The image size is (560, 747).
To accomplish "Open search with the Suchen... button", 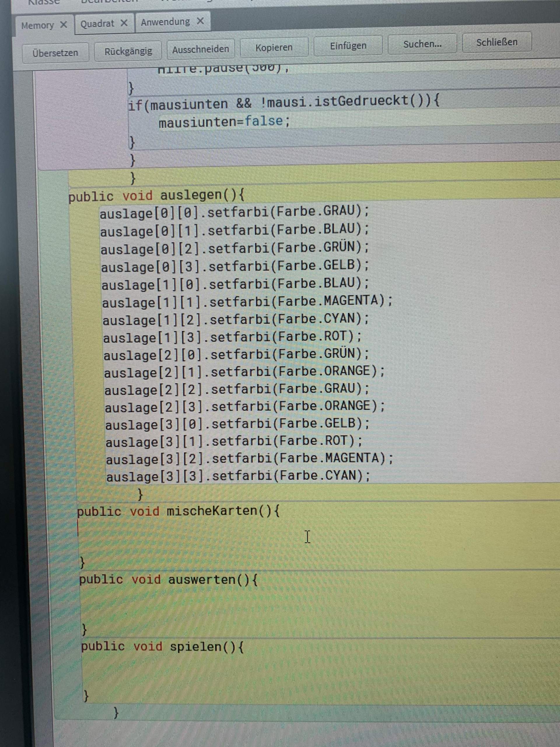I will (422, 44).
